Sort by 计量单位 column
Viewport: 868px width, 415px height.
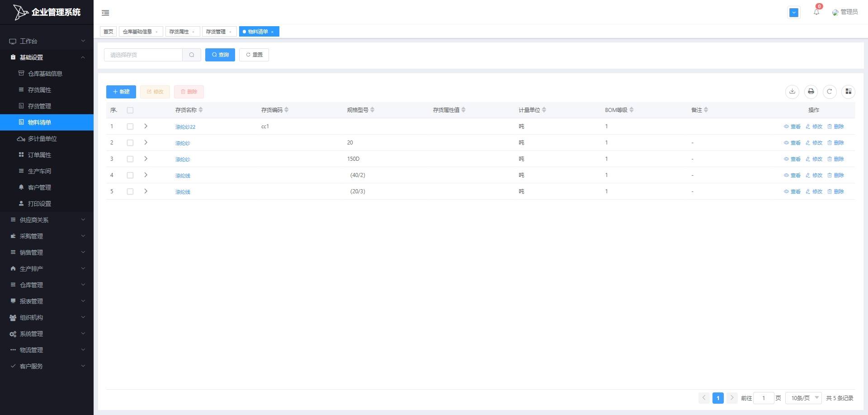click(544, 110)
